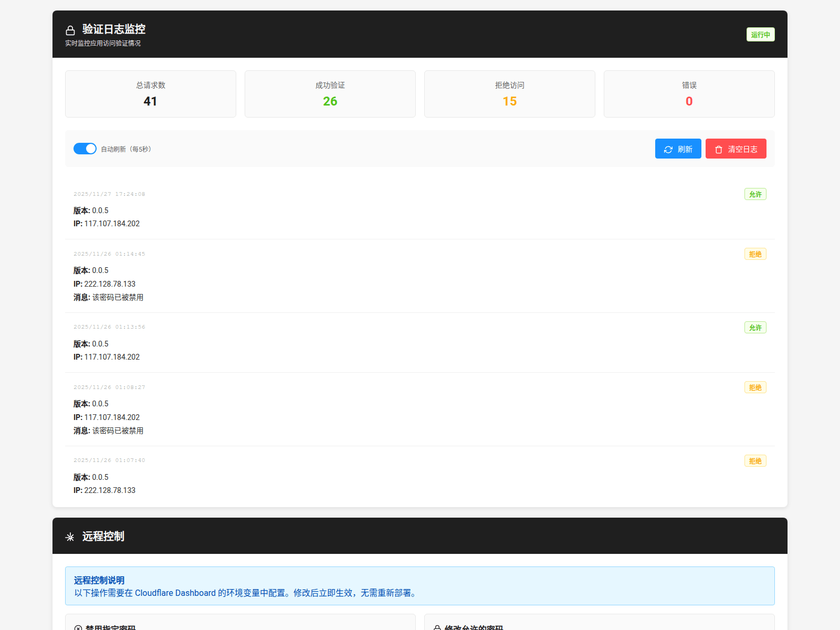840x630 pixels.
Task: Select the 成功验证 26 stat card
Action: (x=330, y=94)
